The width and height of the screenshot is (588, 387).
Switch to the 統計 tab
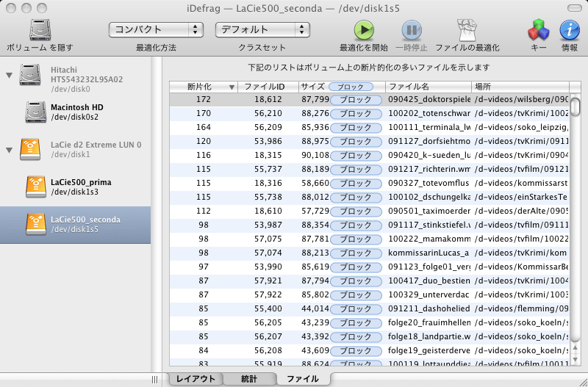pos(249,379)
